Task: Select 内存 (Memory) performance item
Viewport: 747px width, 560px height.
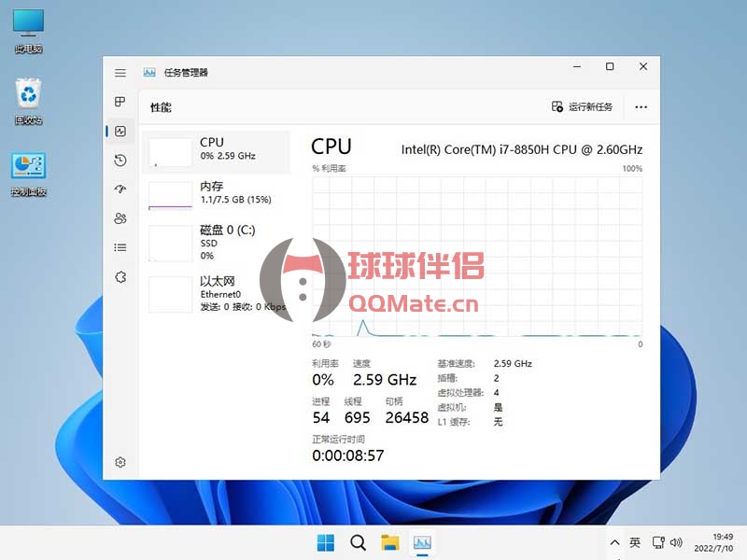Action: point(216,194)
